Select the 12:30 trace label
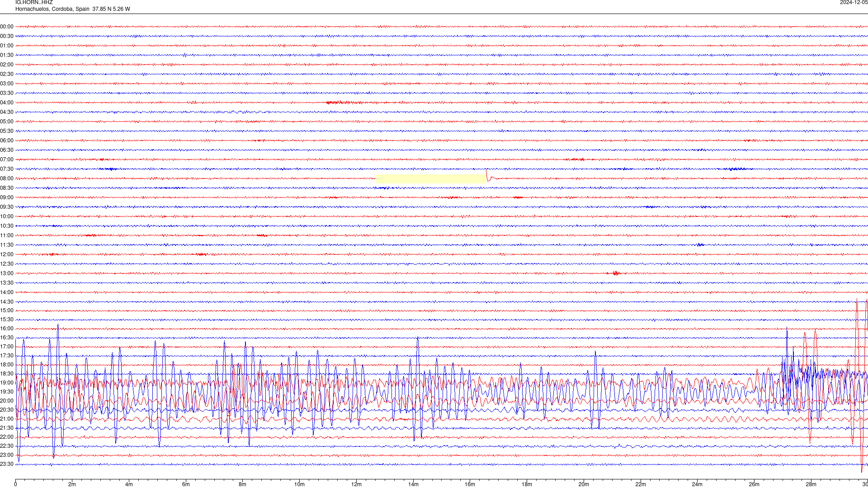Screen dimensions: 868x488 (x=7, y=264)
